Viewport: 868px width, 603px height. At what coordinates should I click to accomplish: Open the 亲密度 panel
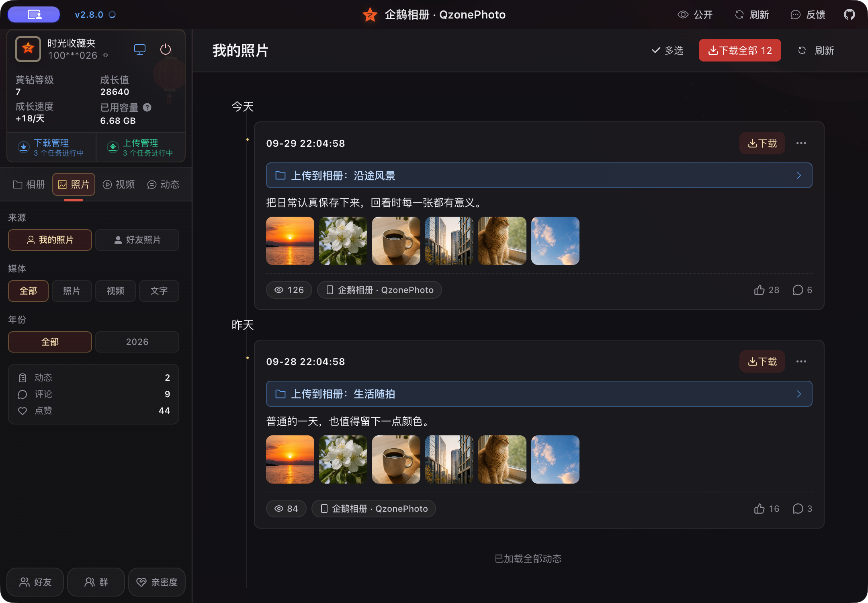point(157,582)
